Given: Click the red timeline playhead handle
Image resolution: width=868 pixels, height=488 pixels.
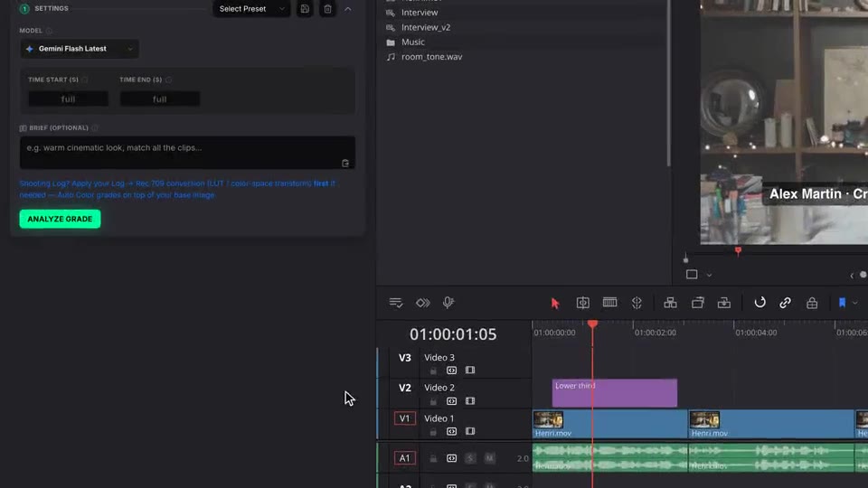Looking at the screenshot, I should coord(593,324).
